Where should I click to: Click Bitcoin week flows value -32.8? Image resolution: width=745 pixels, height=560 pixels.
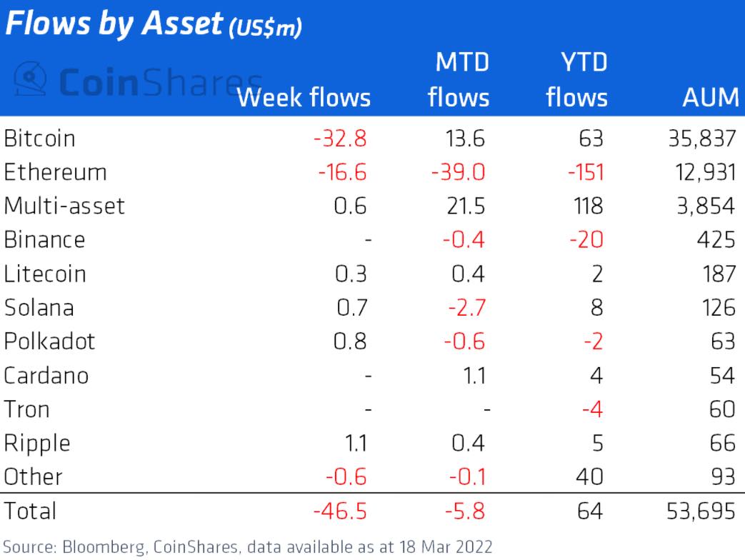(x=340, y=139)
